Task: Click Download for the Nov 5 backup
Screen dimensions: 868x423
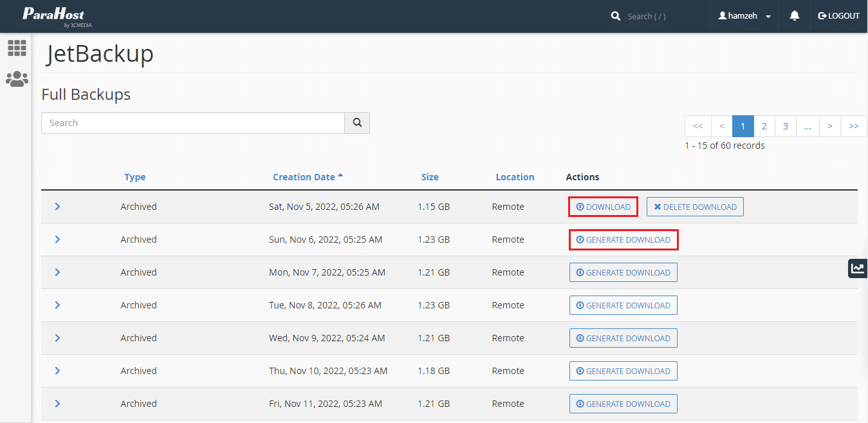Action: tap(603, 207)
